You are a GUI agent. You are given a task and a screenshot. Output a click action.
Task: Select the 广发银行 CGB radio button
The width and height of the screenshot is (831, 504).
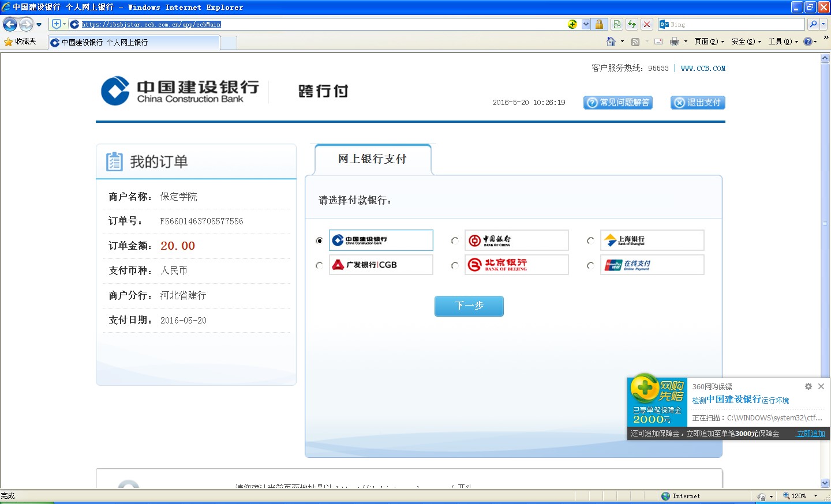click(x=319, y=265)
